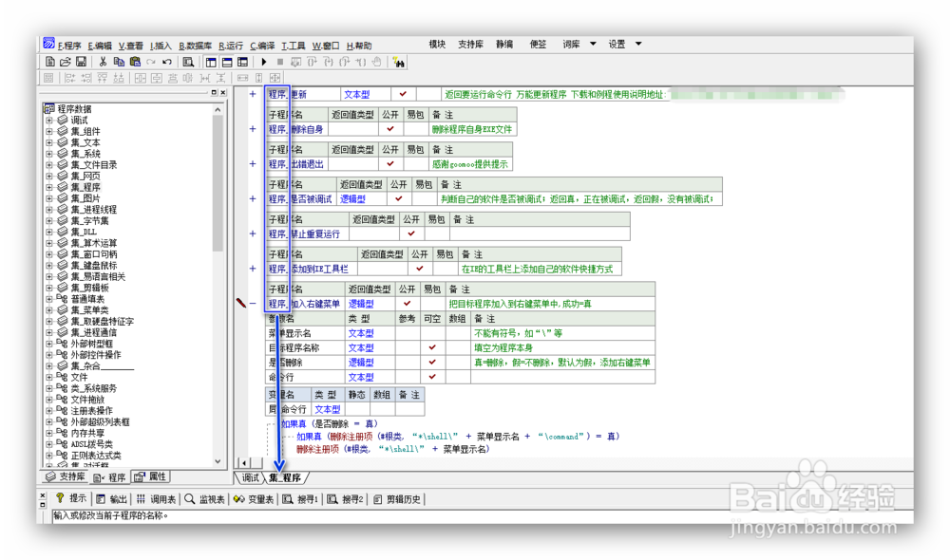This screenshot has width=950, height=560.
Task: Toggle the 公开 check for 程序_加入右键菜单
Action: tap(408, 304)
